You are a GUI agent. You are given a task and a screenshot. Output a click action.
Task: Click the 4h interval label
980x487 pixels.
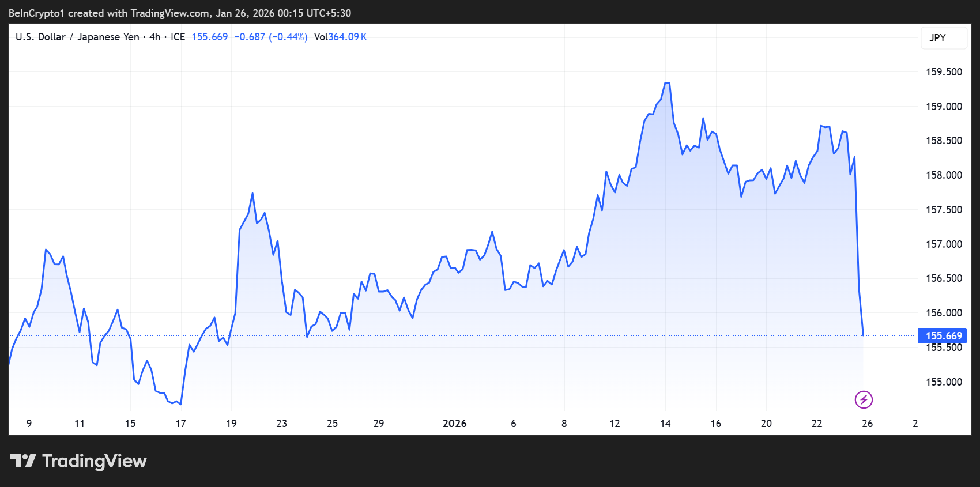(x=154, y=37)
